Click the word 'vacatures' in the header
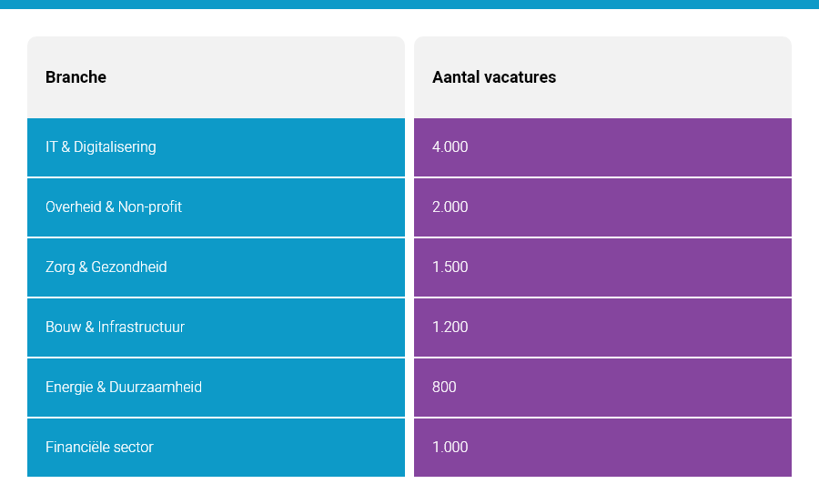 522,77
